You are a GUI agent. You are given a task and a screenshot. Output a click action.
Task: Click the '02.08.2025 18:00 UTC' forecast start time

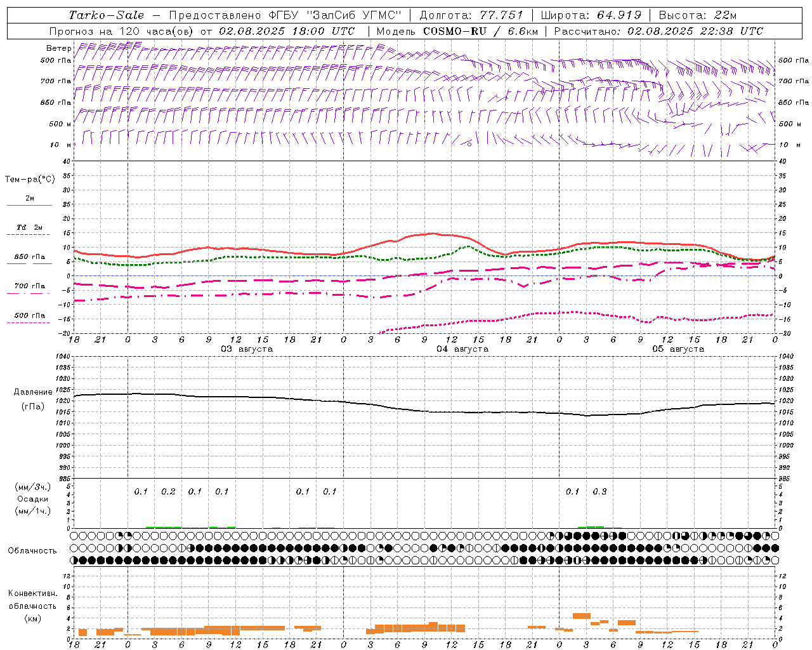coord(287,31)
